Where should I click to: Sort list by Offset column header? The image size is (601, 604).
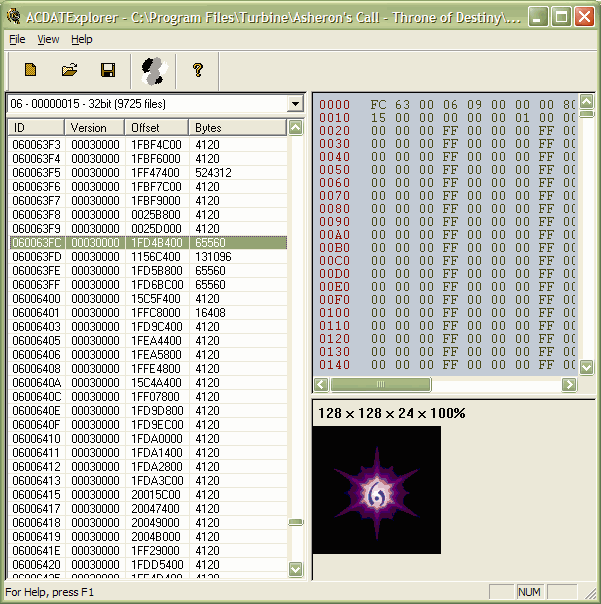[156, 128]
